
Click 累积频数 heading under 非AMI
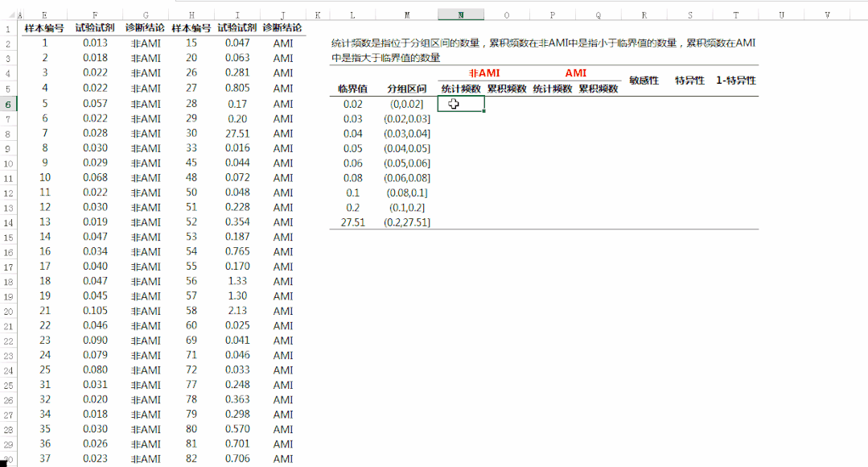click(x=507, y=89)
